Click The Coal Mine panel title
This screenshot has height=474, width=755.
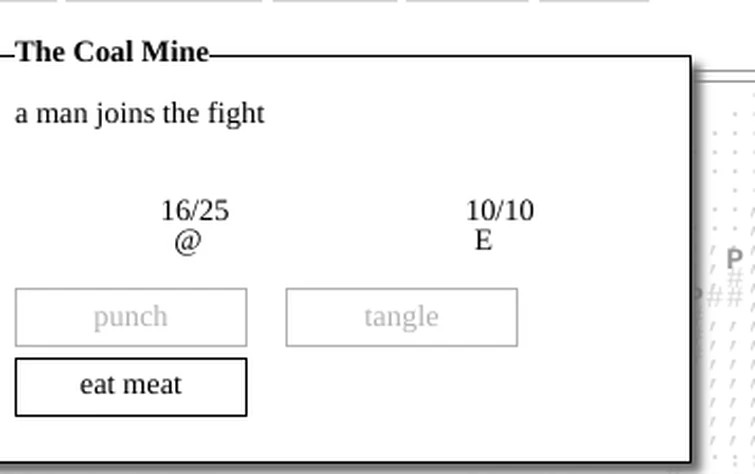[x=112, y=52]
